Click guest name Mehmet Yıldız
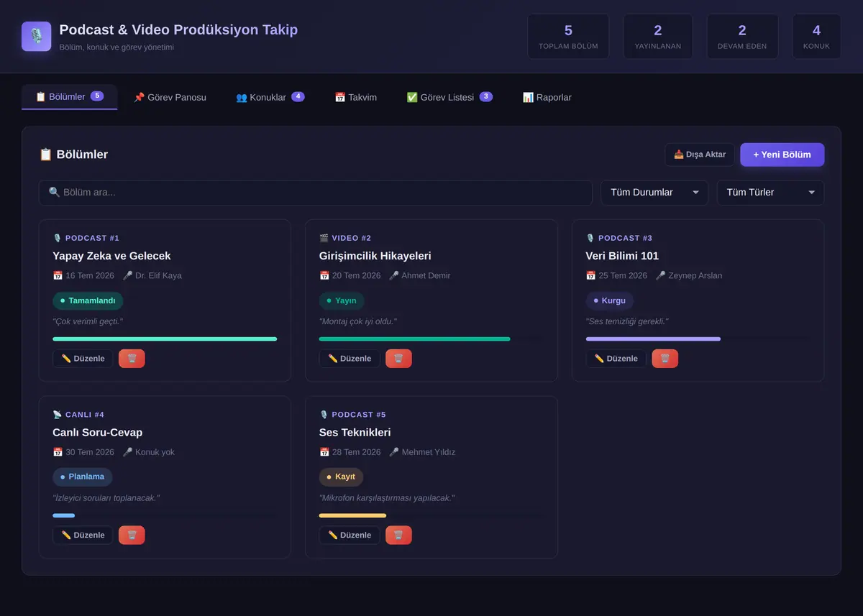The height and width of the screenshot is (616, 863). coord(429,452)
